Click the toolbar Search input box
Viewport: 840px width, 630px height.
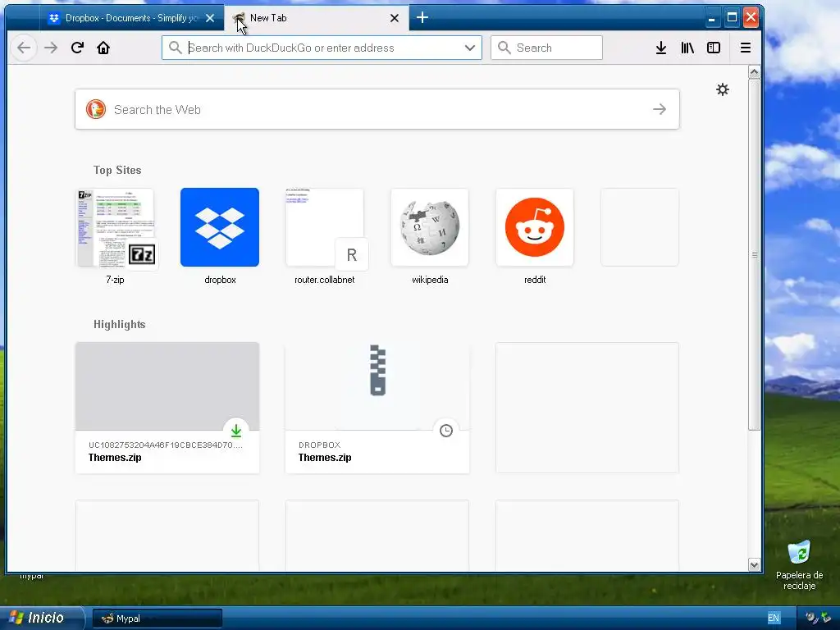[546, 48]
